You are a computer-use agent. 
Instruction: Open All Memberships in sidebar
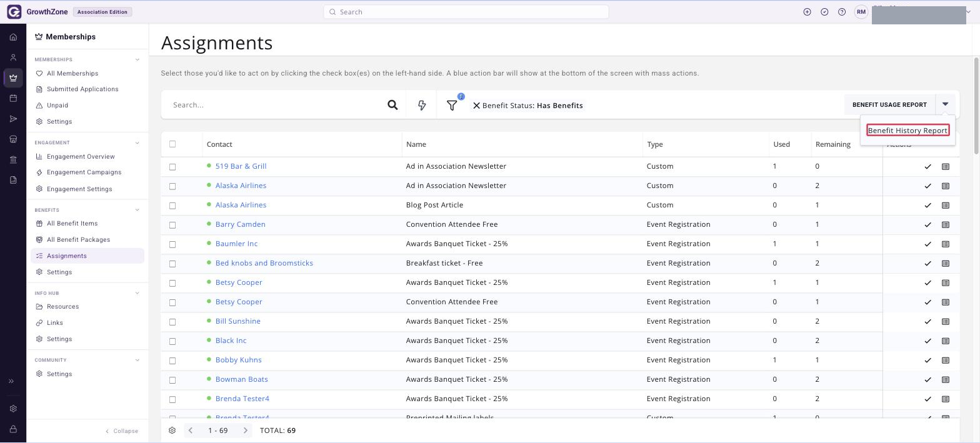(x=72, y=73)
